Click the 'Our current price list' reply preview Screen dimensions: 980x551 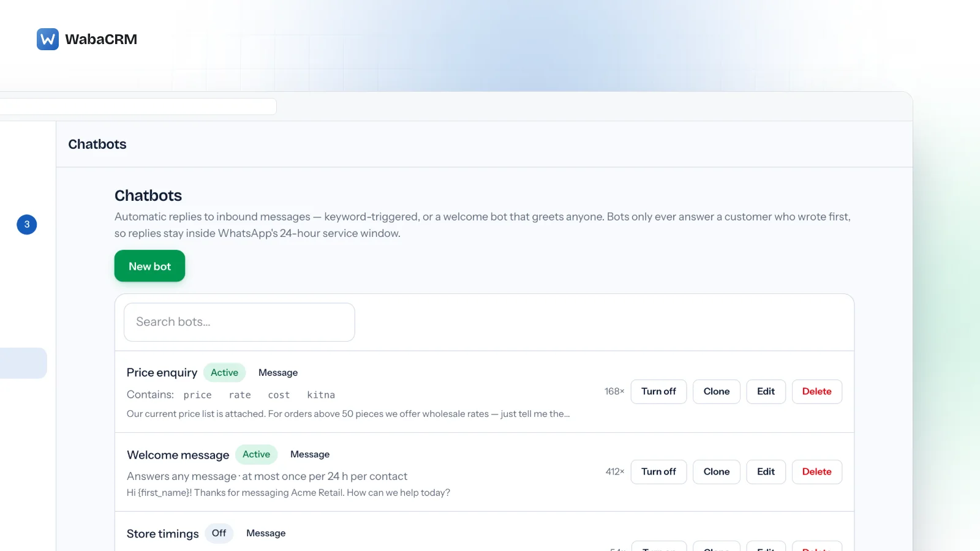(348, 414)
